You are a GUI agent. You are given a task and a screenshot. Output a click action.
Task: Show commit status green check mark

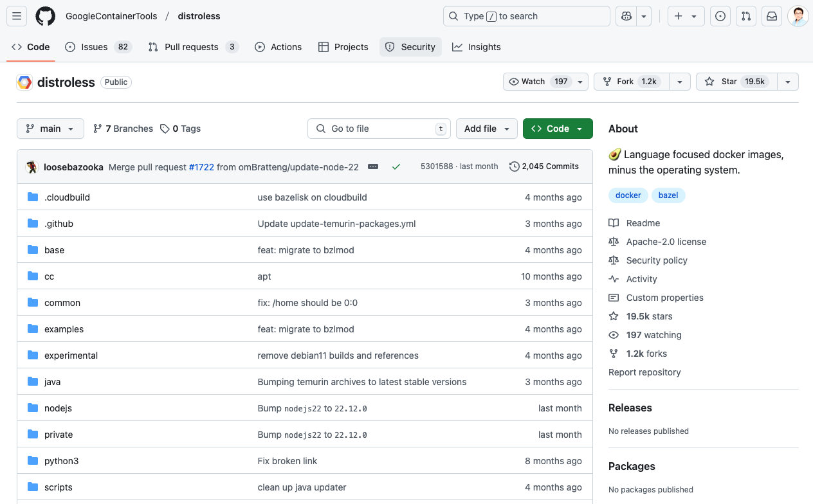click(x=396, y=166)
